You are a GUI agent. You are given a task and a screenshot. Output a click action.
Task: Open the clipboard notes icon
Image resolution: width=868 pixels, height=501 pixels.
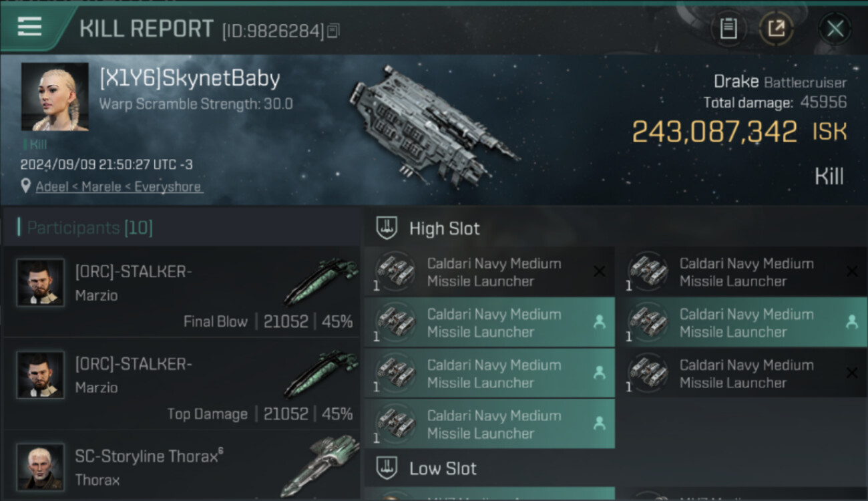click(x=728, y=29)
